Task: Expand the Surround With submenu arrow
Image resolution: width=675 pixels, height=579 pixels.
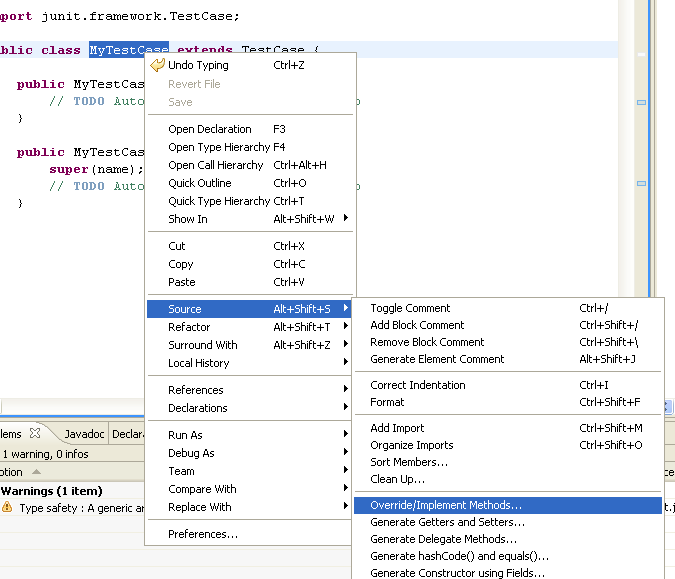Action: (346, 344)
